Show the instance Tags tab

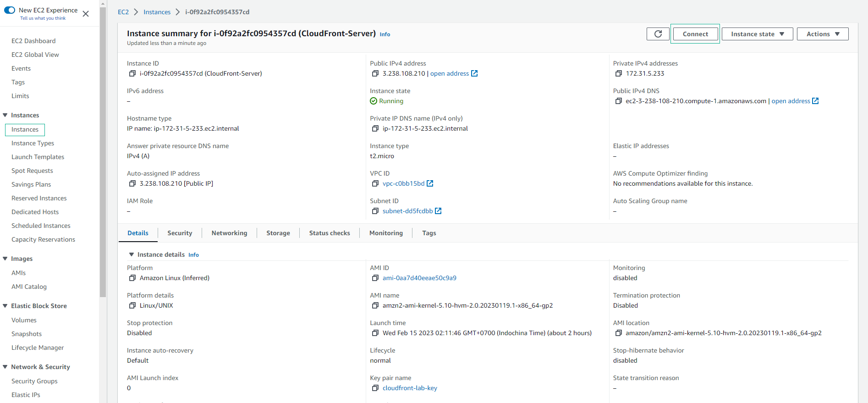click(429, 233)
